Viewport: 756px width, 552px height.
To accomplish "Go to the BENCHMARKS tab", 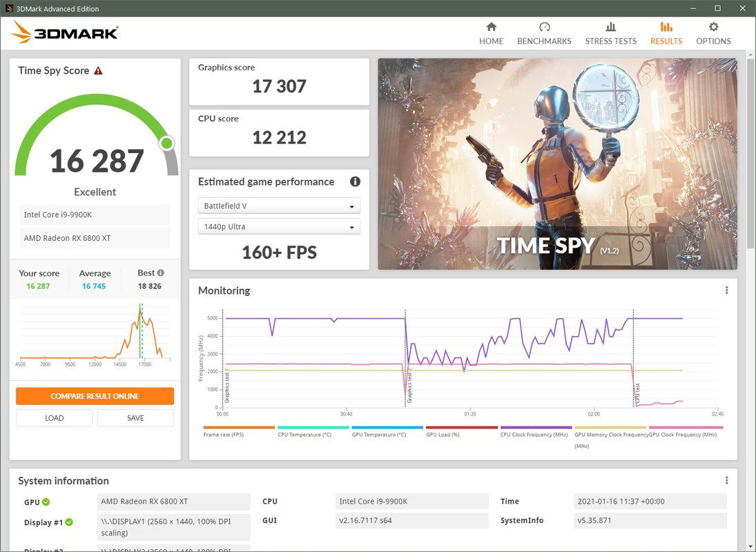I will click(544, 33).
